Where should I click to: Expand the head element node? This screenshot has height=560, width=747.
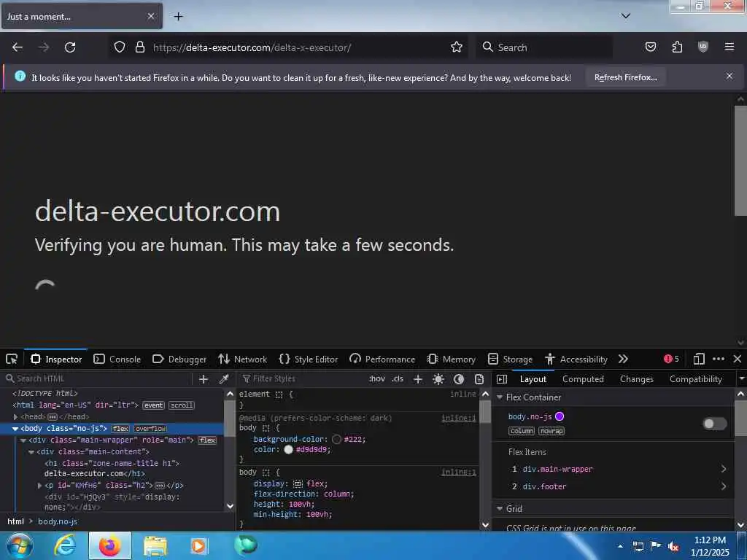point(15,416)
